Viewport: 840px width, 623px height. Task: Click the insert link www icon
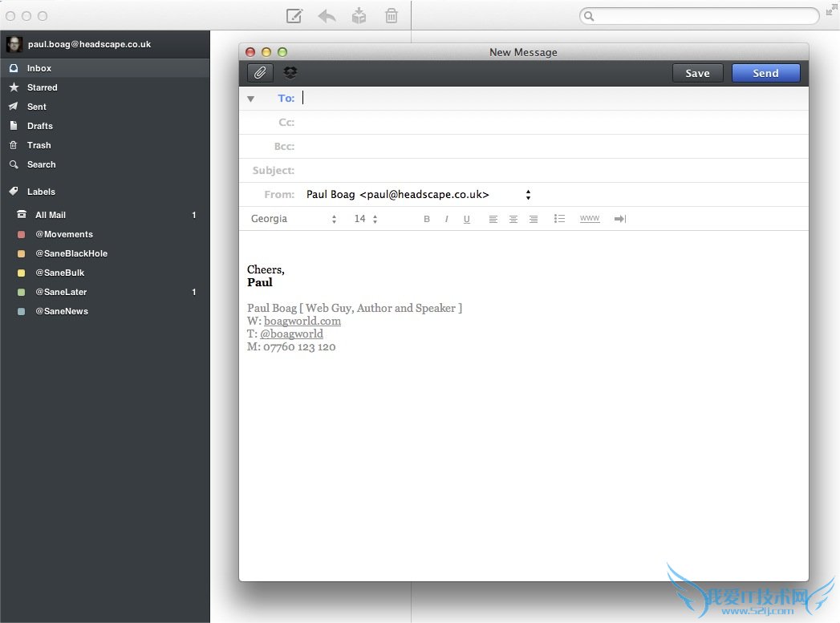(590, 218)
